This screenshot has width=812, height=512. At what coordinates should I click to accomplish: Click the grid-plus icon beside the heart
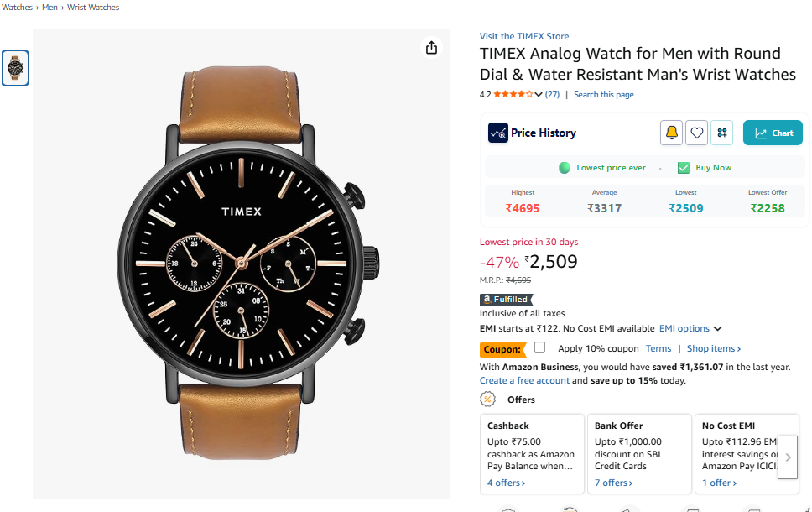point(722,133)
